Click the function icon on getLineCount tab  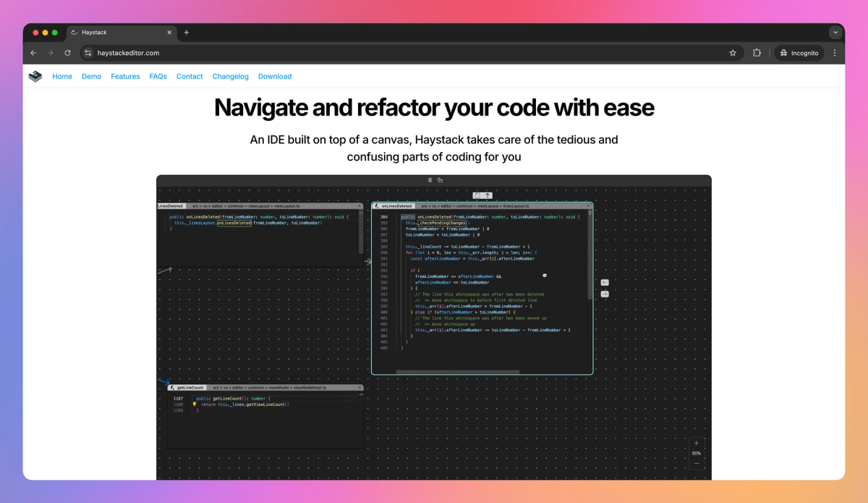172,388
